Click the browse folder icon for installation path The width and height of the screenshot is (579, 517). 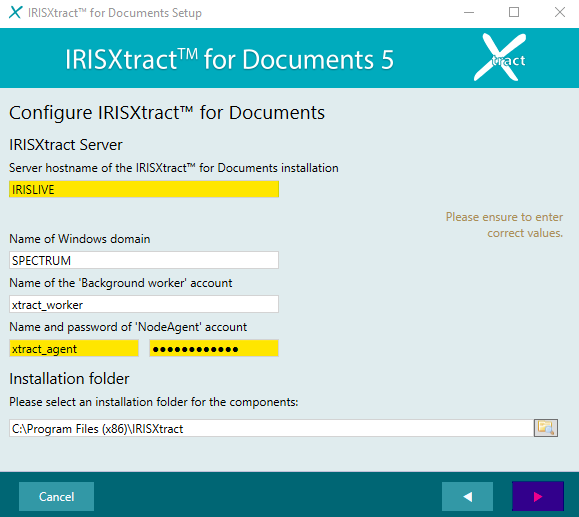pyautogui.click(x=545, y=428)
